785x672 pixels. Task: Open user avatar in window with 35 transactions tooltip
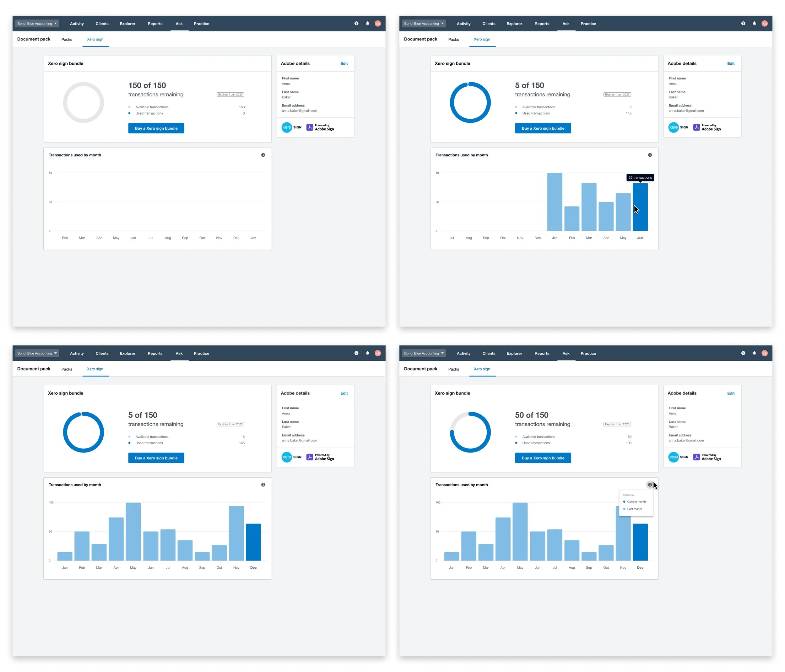[x=764, y=24]
